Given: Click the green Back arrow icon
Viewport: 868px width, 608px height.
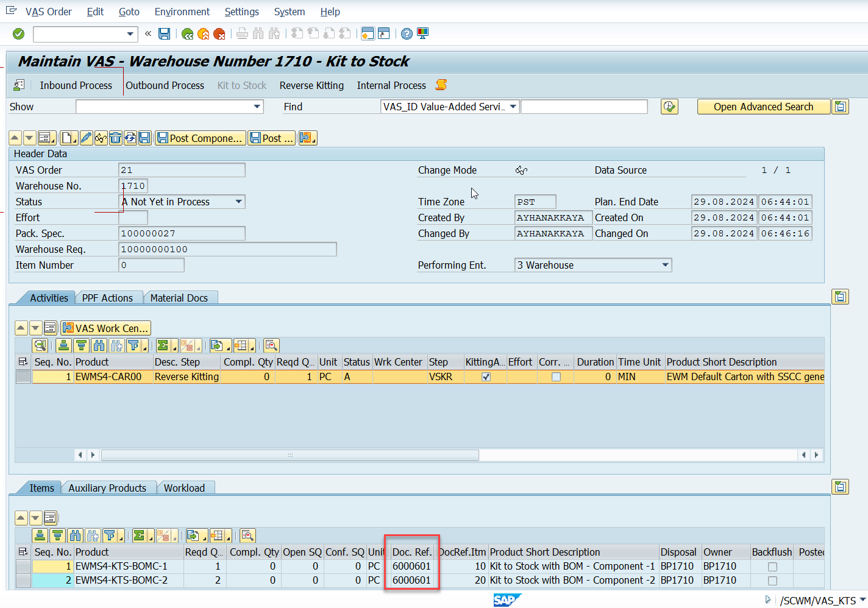Looking at the screenshot, I should point(188,34).
